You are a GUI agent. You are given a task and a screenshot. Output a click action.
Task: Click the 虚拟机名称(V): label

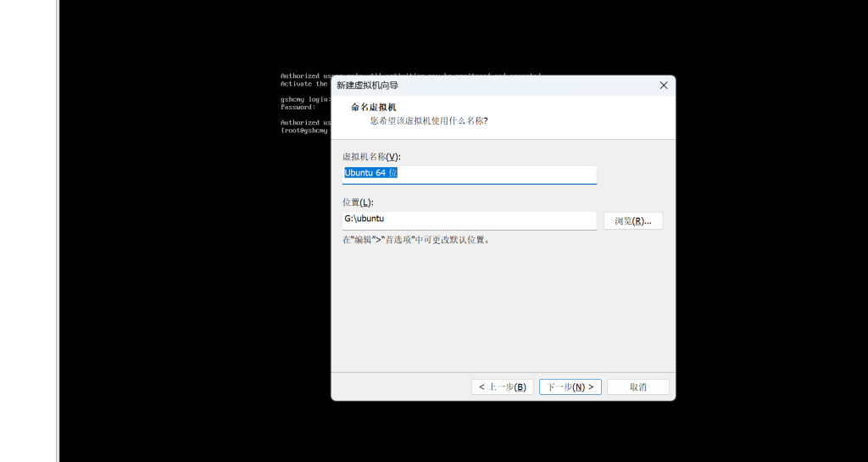pos(371,157)
